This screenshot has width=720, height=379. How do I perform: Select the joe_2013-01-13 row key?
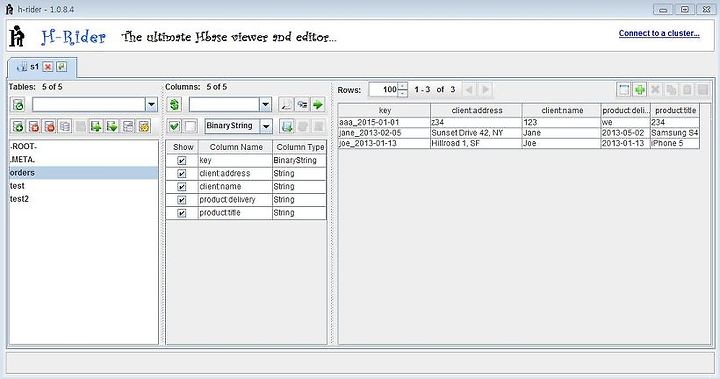(x=384, y=143)
